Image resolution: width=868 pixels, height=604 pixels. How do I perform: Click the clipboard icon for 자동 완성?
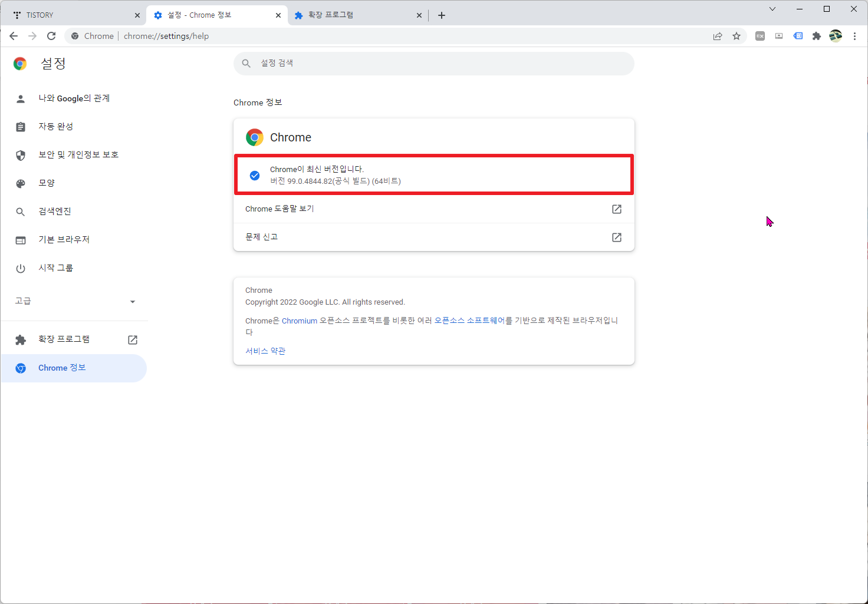(21, 127)
